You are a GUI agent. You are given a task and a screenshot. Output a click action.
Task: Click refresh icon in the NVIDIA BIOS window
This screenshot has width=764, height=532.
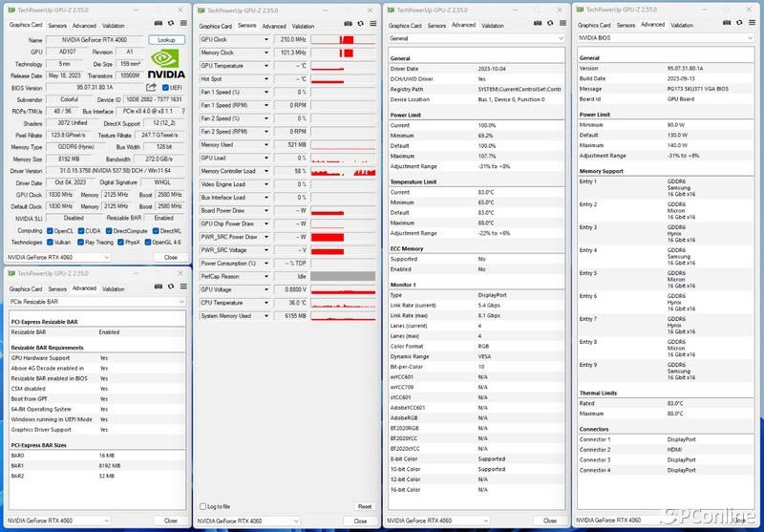(x=739, y=22)
